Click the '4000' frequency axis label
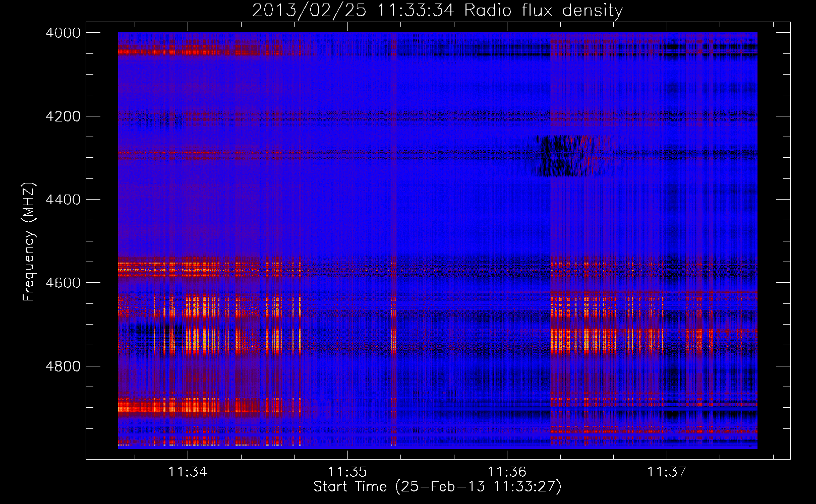The height and width of the screenshot is (504, 816). click(x=63, y=33)
